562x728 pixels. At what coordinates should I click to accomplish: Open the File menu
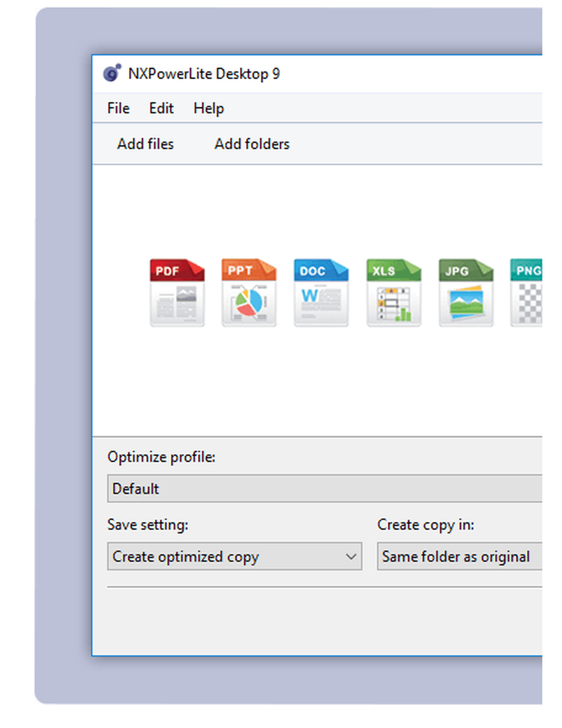(x=119, y=108)
